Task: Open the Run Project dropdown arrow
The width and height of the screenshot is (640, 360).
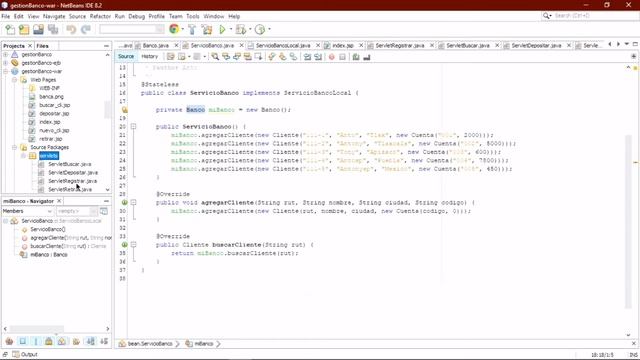Action: 231,29
